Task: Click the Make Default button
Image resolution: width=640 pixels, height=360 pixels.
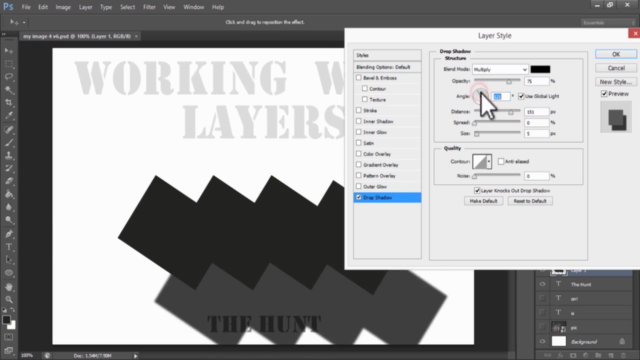Action: click(483, 201)
